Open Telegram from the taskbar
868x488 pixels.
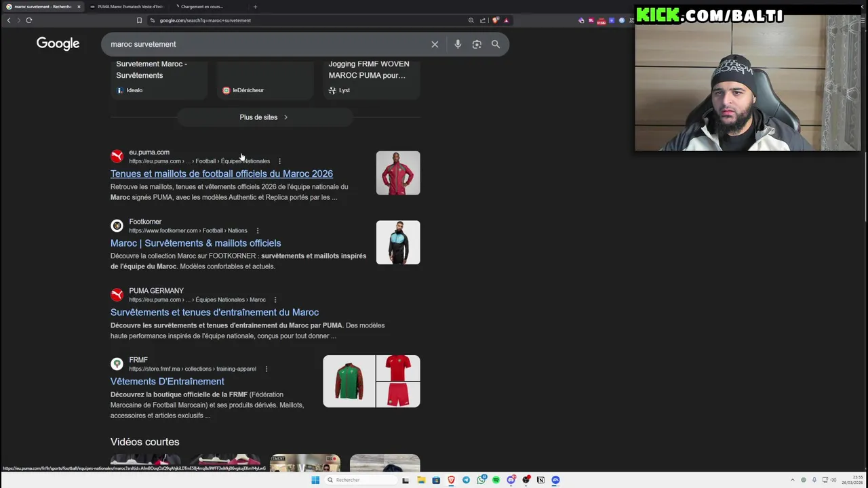point(466,480)
